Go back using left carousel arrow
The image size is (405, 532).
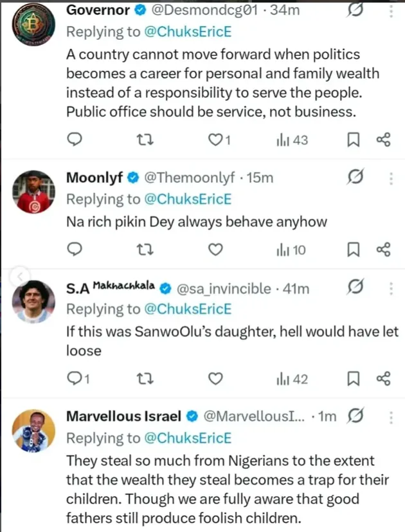pyautogui.click(x=19, y=277)
